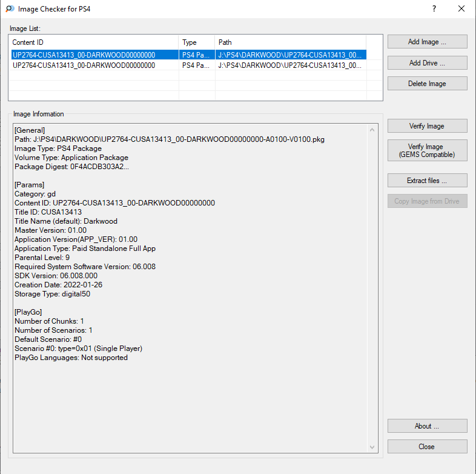Image resolution: width=476 pixels, height=474 pixels.
Task: Click the SDK Version: 06.008.000 line
Action: tap(56, 276)
